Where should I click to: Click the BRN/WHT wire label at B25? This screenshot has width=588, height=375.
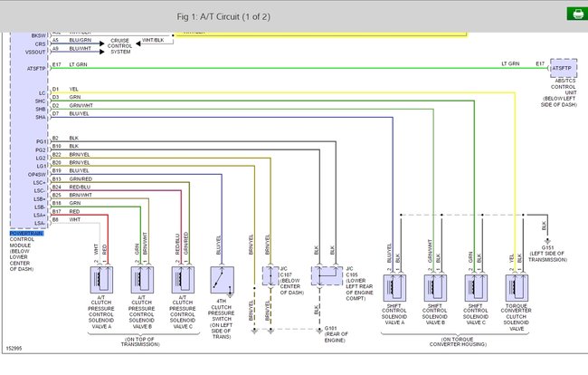(x=81, y=195)
